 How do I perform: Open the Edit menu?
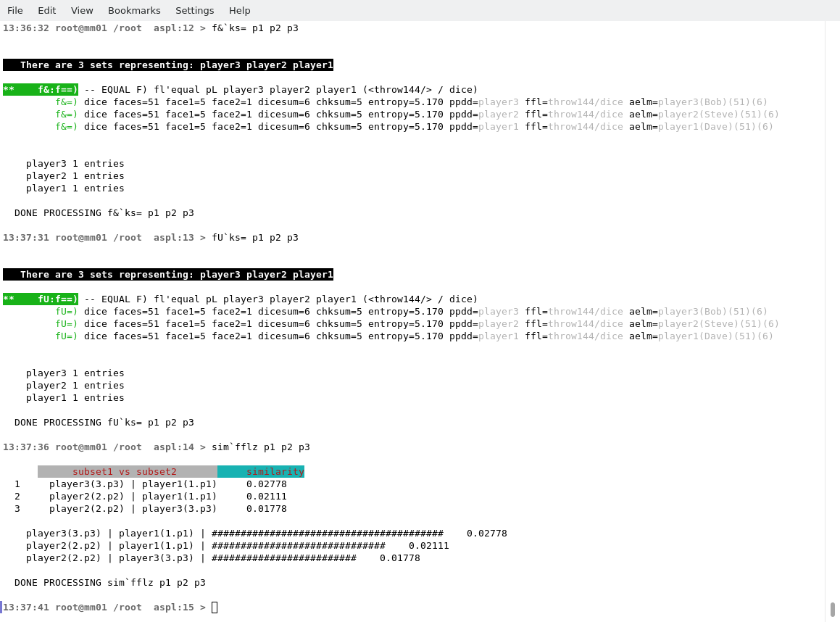[x=46, y=10]
